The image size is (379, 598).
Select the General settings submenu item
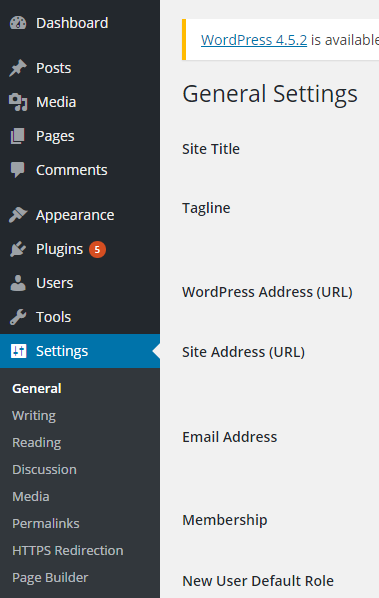click(x=37, y=389)
